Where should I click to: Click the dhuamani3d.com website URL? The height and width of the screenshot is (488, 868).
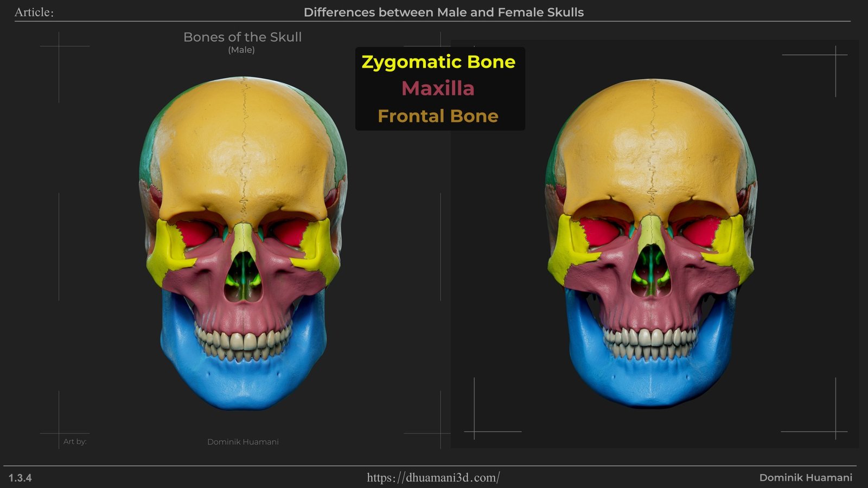[433, 478]
